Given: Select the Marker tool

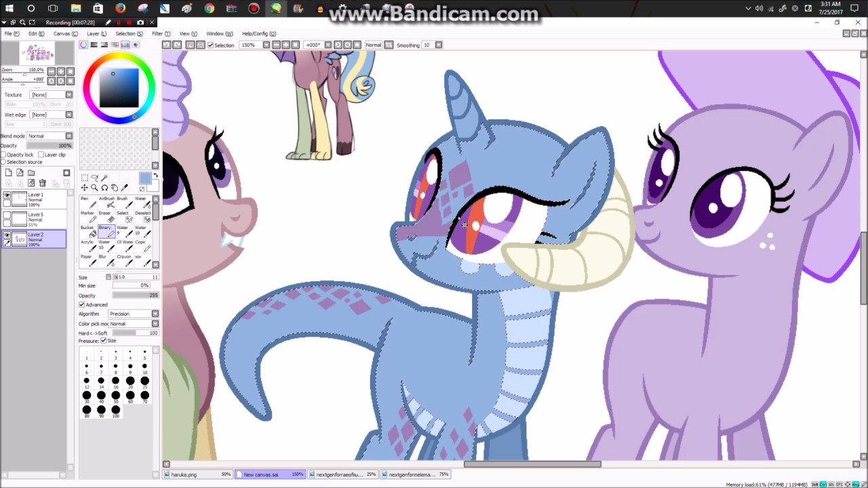Looking at the screenshot, I should tap(88, 216).
